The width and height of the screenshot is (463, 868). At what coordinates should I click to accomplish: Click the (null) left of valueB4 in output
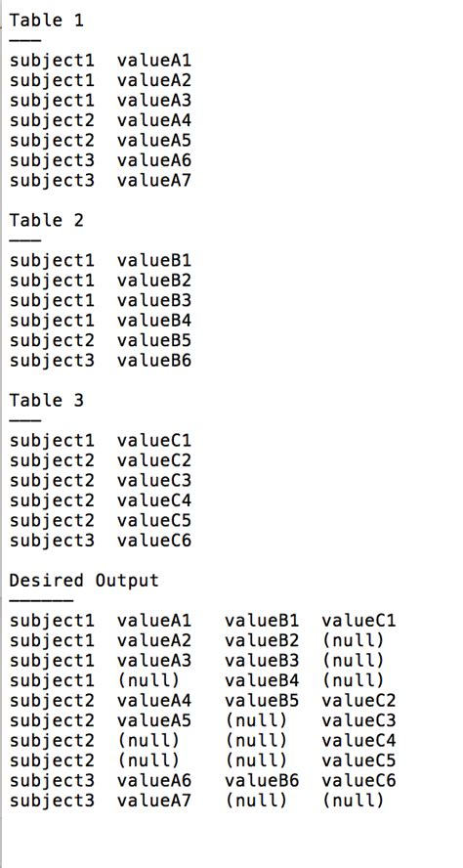(x=148, y=681)
